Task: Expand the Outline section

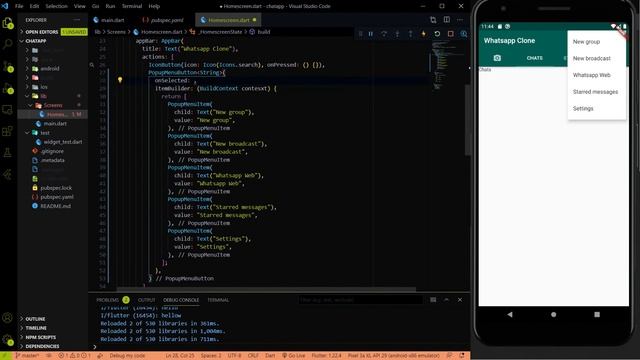Action: (35, 319)
